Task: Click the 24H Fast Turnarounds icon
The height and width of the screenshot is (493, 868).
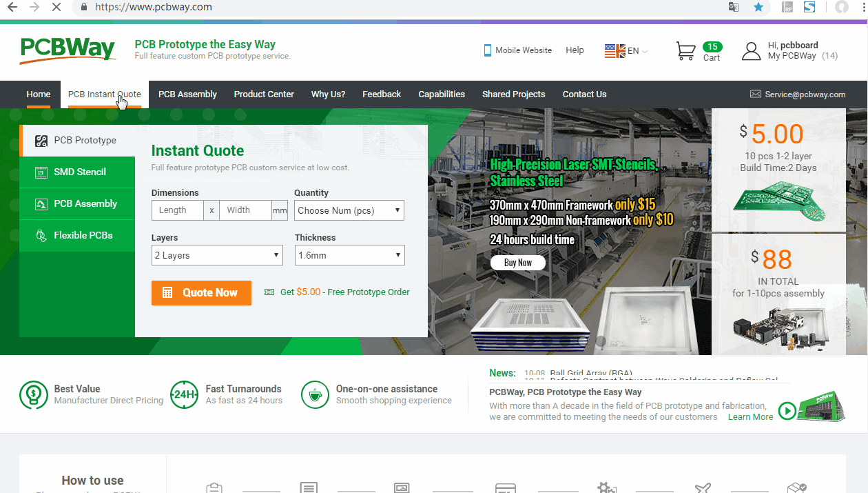Action: coord(184,394)
